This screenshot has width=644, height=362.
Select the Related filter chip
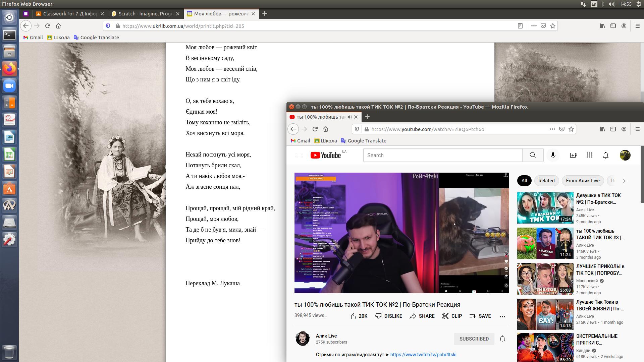pos(546,181)
